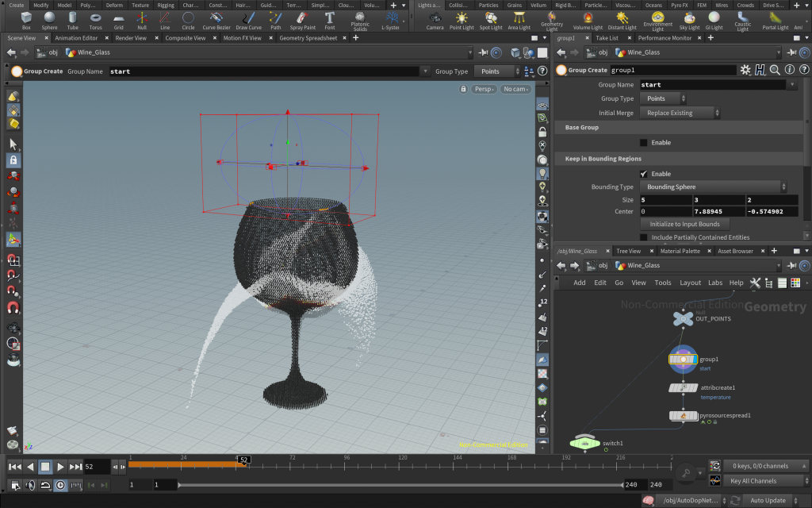The image size is (812, 508).
Task: Select the Spray Paint tool
Action: click(x=302, y=21)
